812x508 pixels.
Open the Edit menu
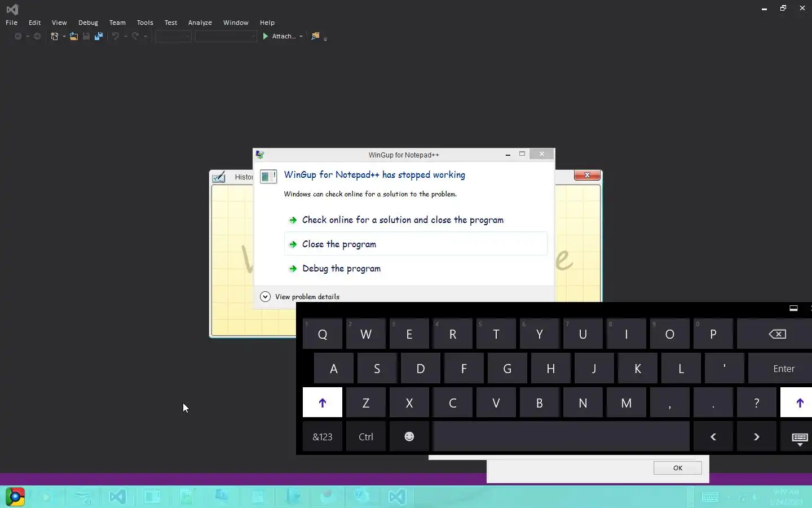(x=35, y=23)
